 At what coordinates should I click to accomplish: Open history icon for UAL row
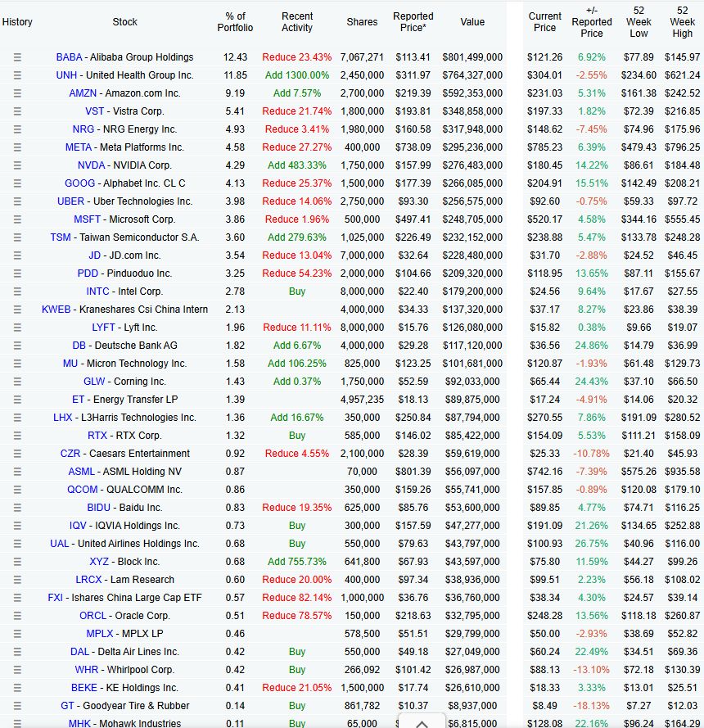coord(18,544)
